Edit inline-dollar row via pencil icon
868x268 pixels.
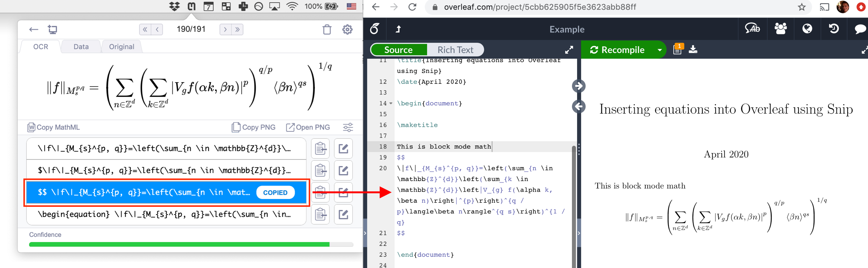pyautogui.click(x=343, y=171)
